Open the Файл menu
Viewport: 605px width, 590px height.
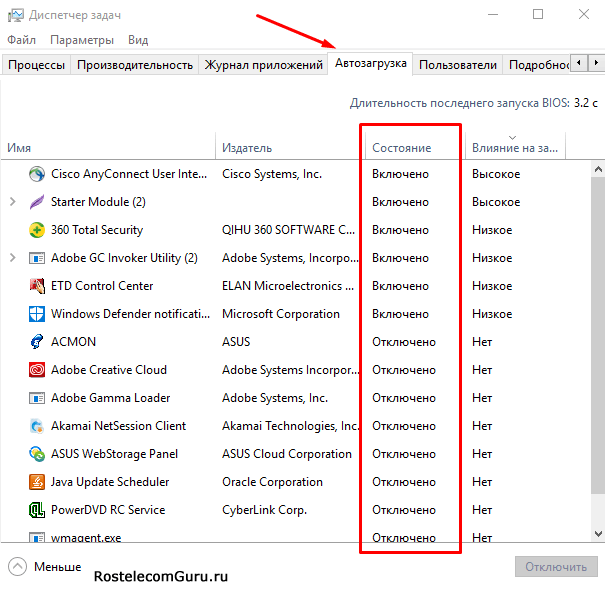pyautogui.click(x=21, y=40)
